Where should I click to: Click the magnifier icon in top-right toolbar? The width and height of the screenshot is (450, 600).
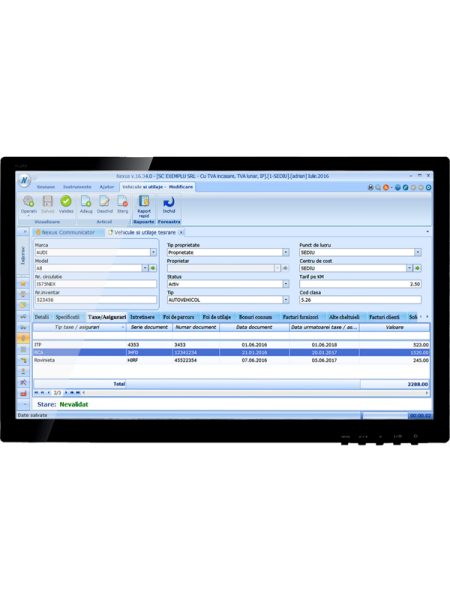pos(378,188)
